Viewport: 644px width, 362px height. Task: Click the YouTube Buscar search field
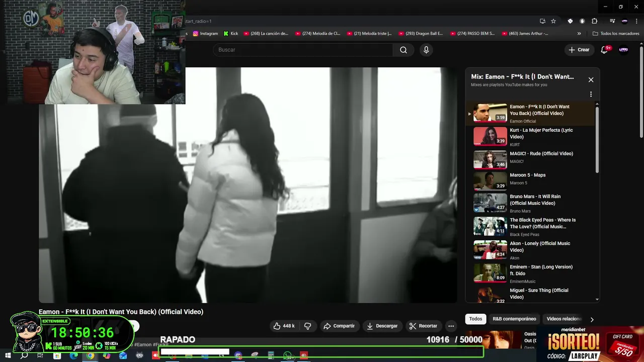(302, 50)
